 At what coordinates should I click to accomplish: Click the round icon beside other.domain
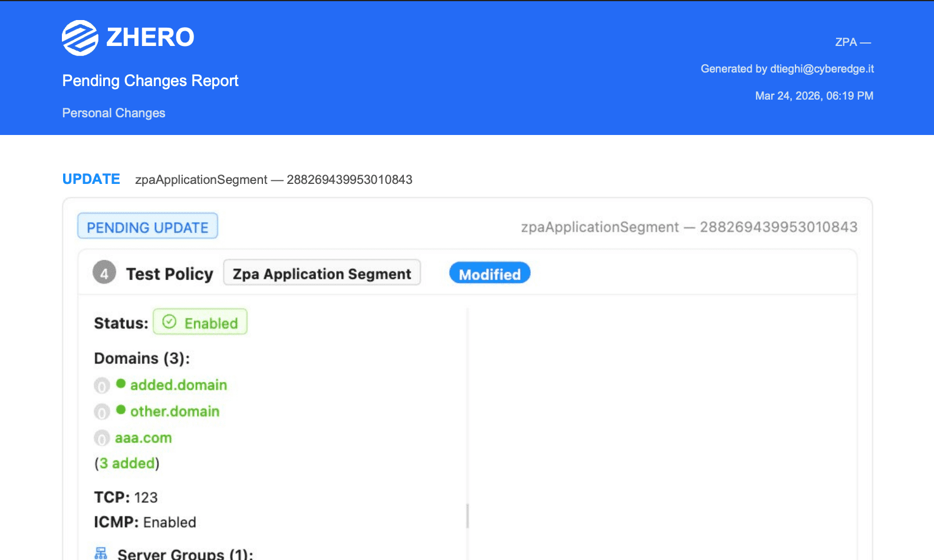pos(102,412)
